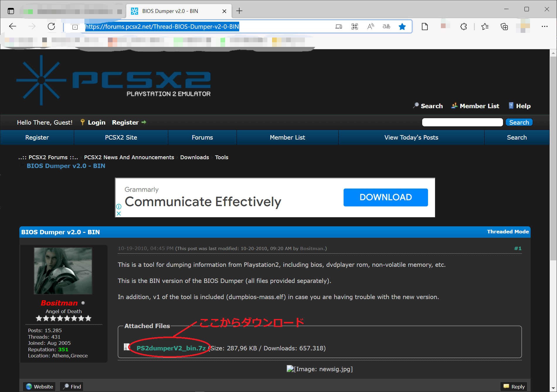The height and width of the screenshot is (392, 557).
Task: Click the Website button
Action: click(40, 387)
